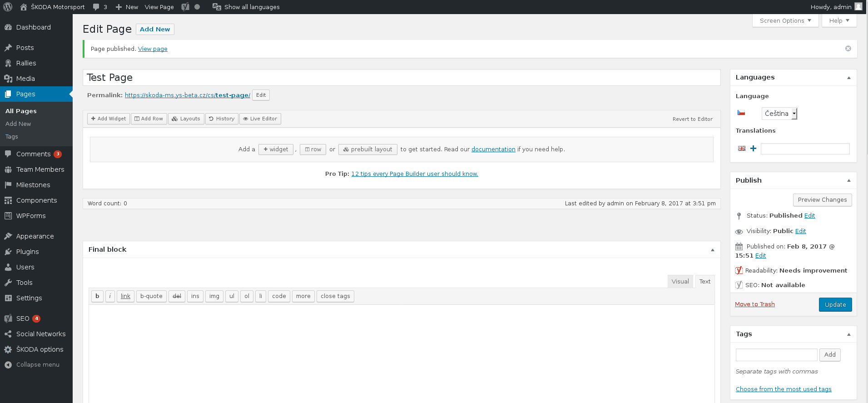Screen dimensions: 868x403
Task: Switch to the Text editor tab
Action: pos(705,282)
